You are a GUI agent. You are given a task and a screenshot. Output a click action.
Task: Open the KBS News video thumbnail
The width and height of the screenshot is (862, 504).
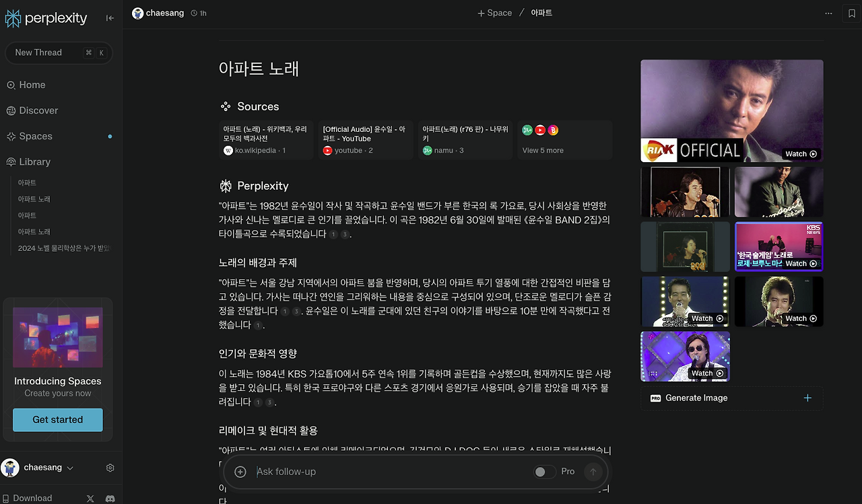tap(779, 247)
